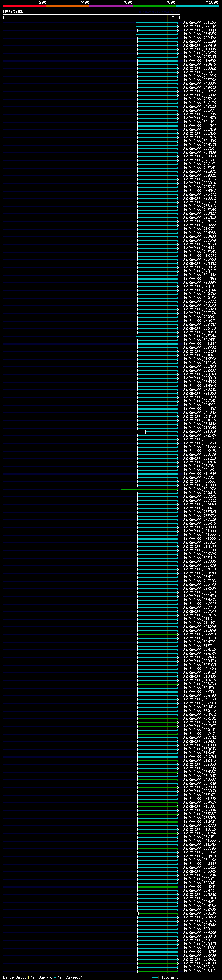Select the UniRef100_Q472D3 label

pyautogui.click(x=199, y=581)
